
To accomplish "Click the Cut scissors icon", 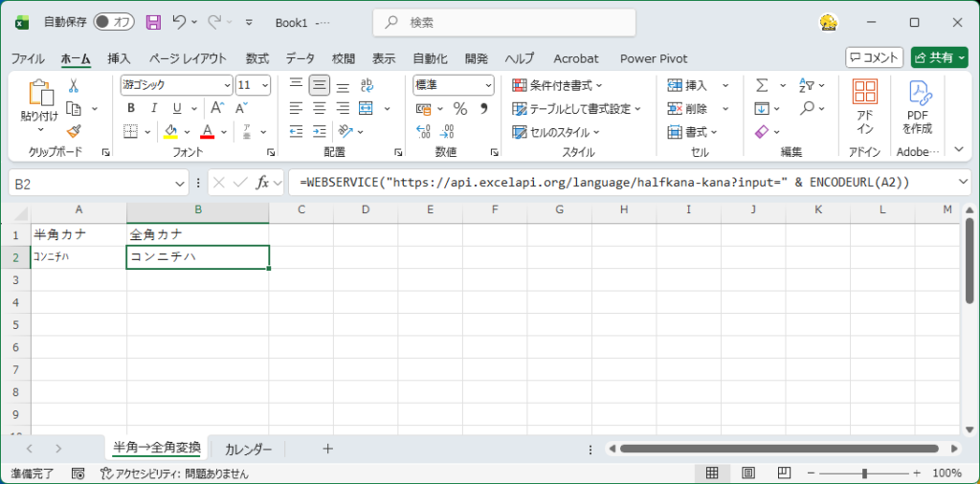I will 74,85.
